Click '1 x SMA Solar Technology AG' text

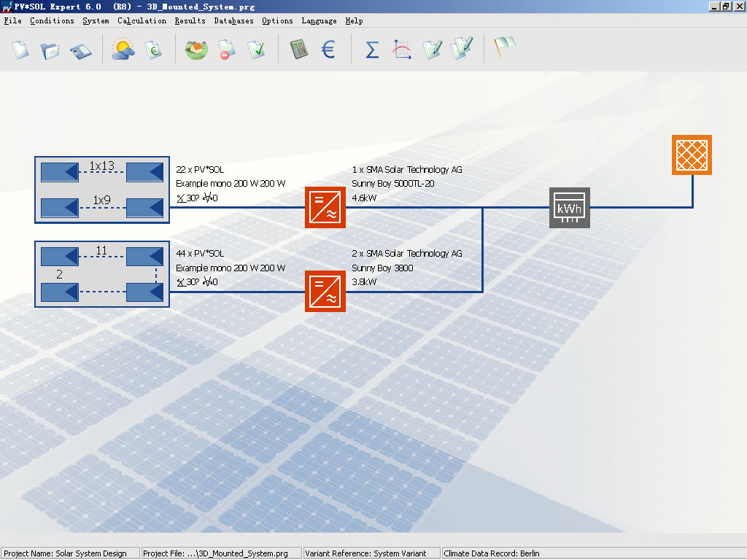tap(407, 169)
